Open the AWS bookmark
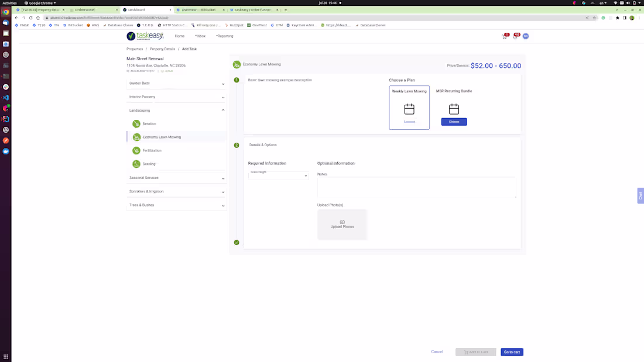The image size is (644, 362). point(93,25)
